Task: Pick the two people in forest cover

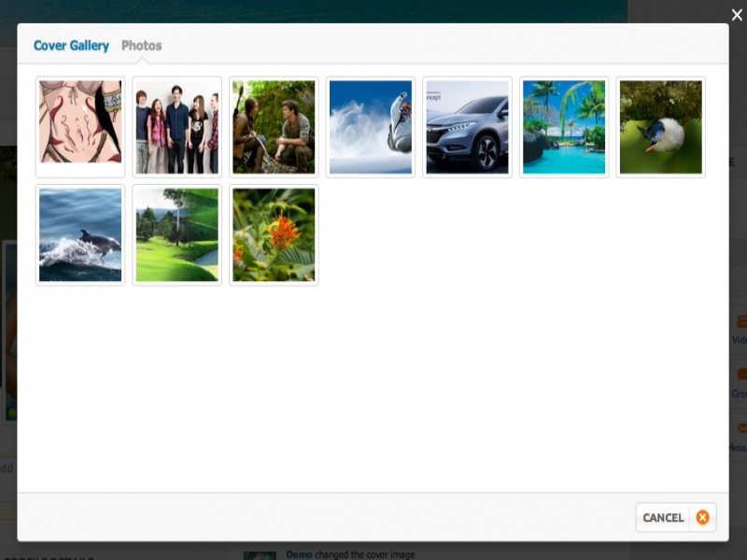Action: (x=274, y=127)
